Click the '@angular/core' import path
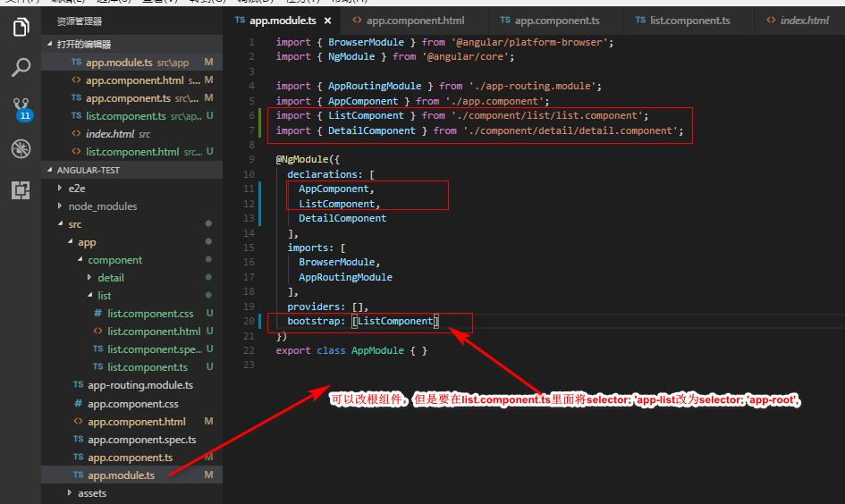This screenshot has width=845, height=504. click(x=465, y=57)
